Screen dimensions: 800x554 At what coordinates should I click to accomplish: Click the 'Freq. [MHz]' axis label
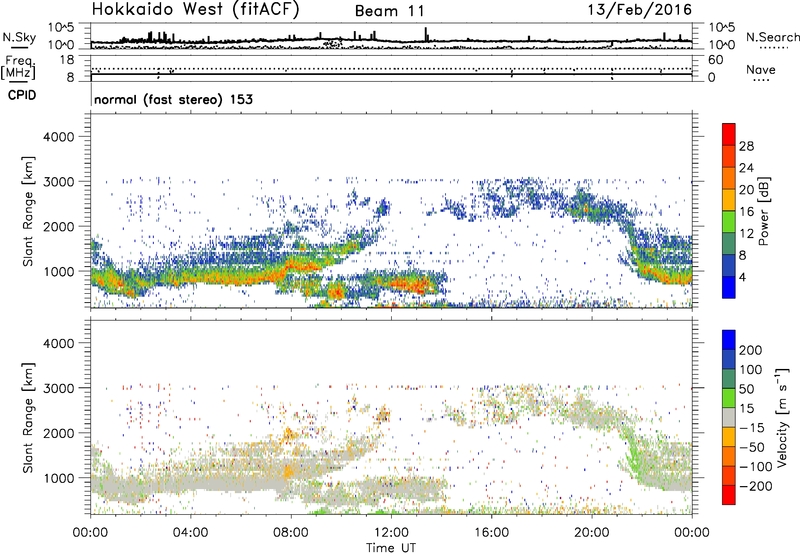click(18, 68)
